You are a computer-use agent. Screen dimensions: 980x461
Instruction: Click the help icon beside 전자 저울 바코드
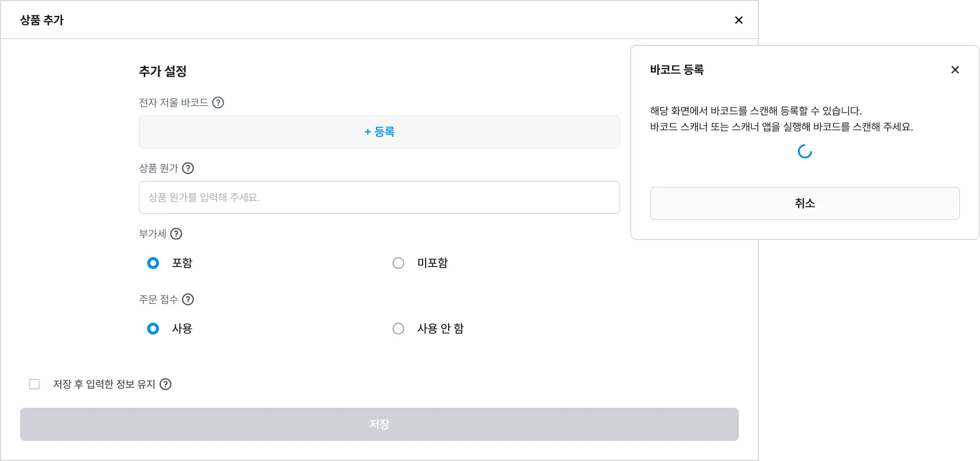tap(218, 103)
